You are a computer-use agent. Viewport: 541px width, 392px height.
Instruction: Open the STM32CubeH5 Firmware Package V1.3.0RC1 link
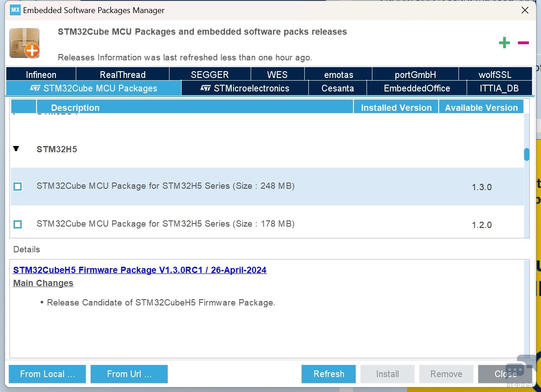pos(140,270)
